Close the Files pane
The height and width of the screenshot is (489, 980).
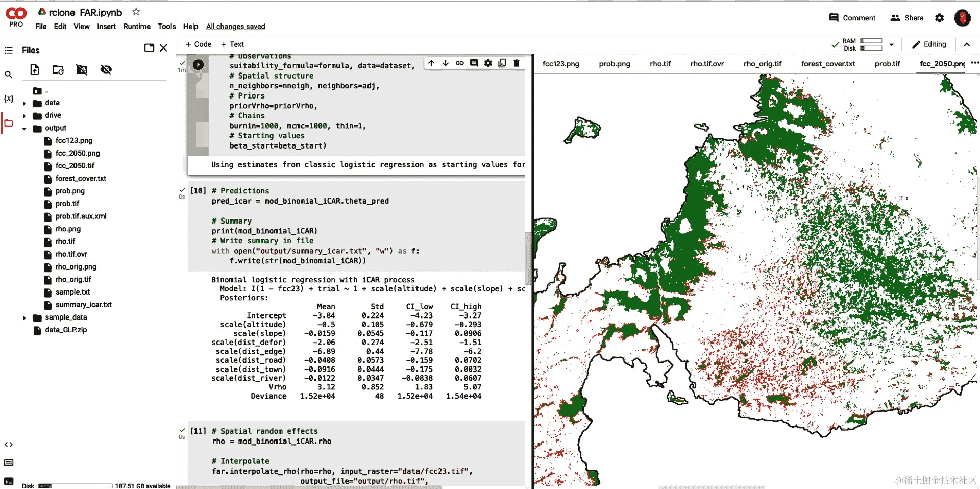click(163, 48)
